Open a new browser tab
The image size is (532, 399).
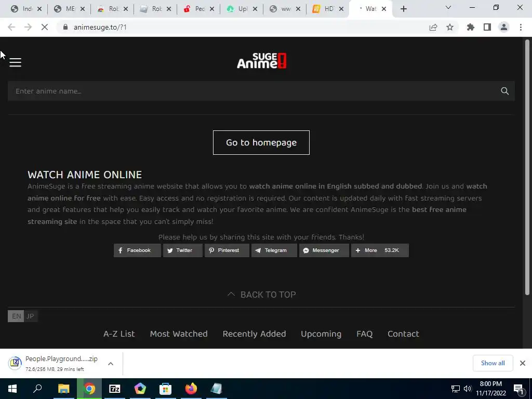tap(403, 9)
